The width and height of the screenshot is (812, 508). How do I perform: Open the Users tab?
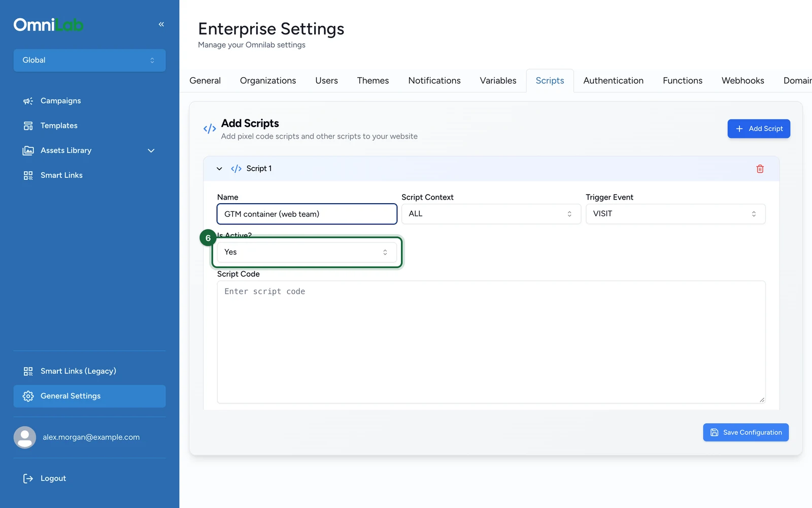[x=326, y=81]
